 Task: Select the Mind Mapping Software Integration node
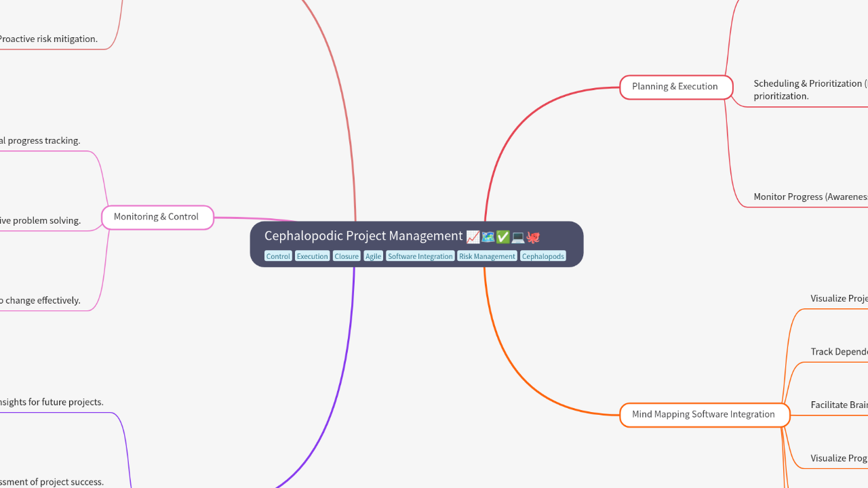tap(705, 414)
